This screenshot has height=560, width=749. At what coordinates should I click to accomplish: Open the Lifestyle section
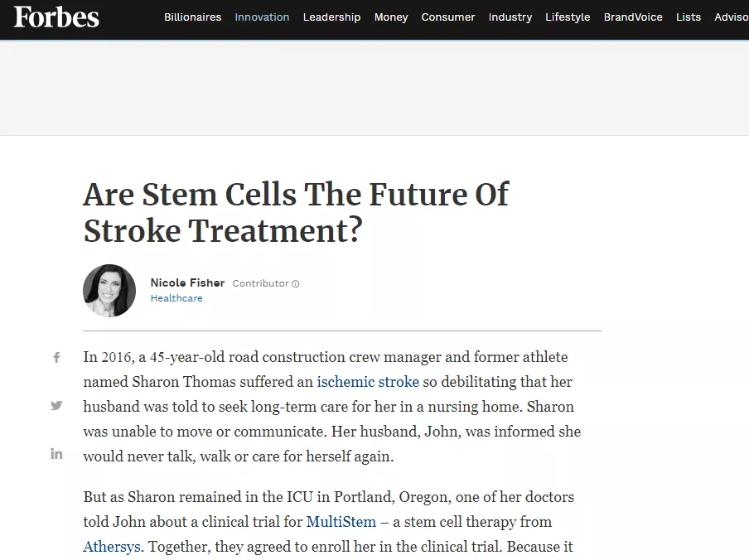coord(568,17)
